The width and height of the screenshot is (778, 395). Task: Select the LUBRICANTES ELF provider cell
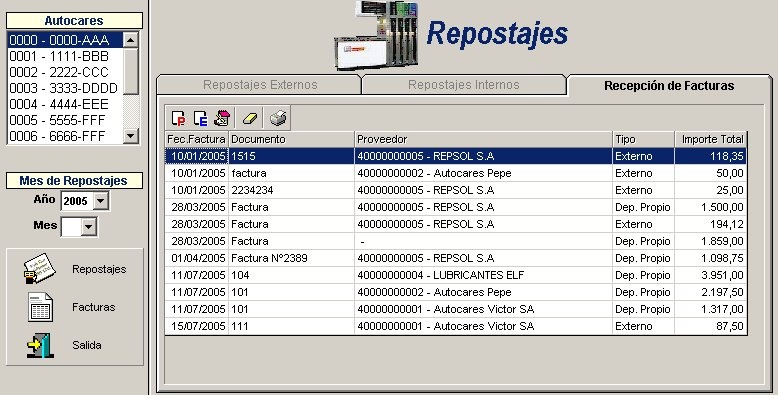(483, 275)
